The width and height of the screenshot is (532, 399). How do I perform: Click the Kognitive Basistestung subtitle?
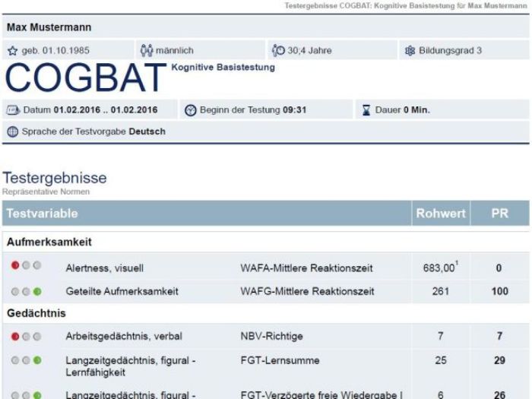coord(223,67)
